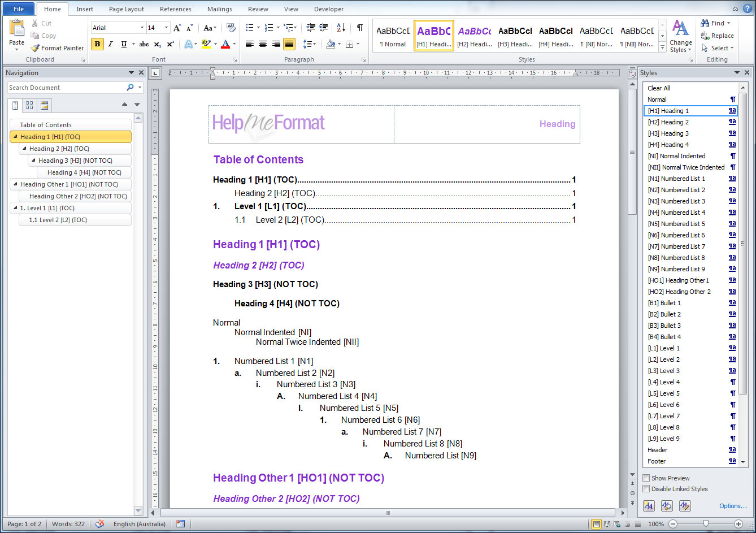Open the Change Styles menu

coord(680,40)
